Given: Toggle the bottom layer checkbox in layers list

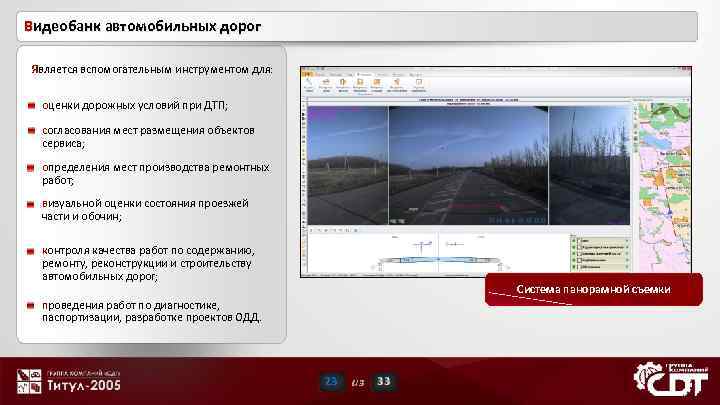Looking at the screenshot, I should click(579, 266).
